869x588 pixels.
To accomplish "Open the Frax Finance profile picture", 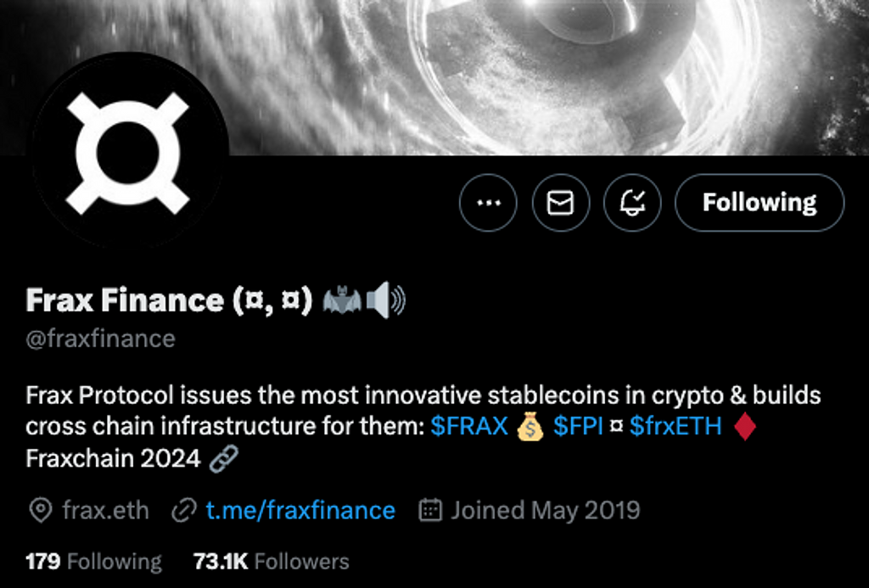I will [127, 153].
